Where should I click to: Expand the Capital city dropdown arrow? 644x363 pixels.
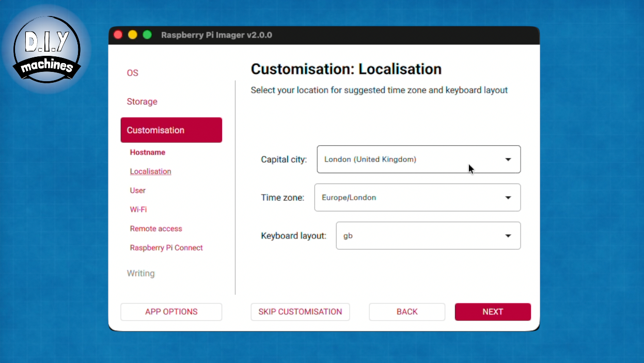pyautogui.click(x=508, y=159)
